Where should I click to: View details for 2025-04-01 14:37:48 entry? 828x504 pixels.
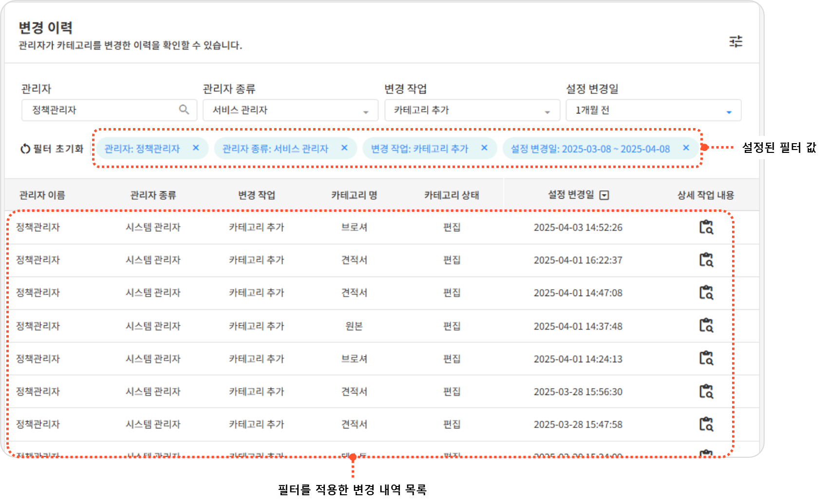[x=706, y=325]
